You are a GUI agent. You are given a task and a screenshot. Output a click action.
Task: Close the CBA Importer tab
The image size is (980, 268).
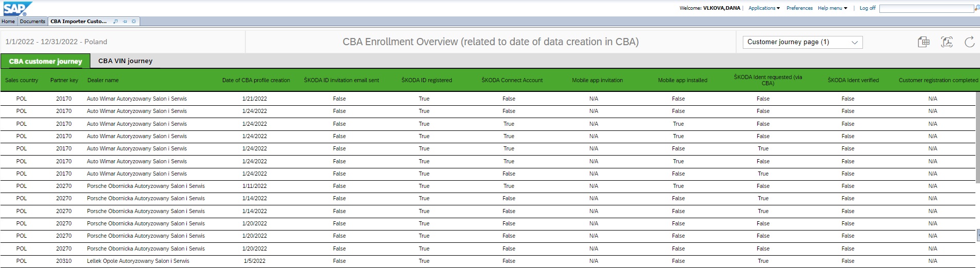point(134,22)
